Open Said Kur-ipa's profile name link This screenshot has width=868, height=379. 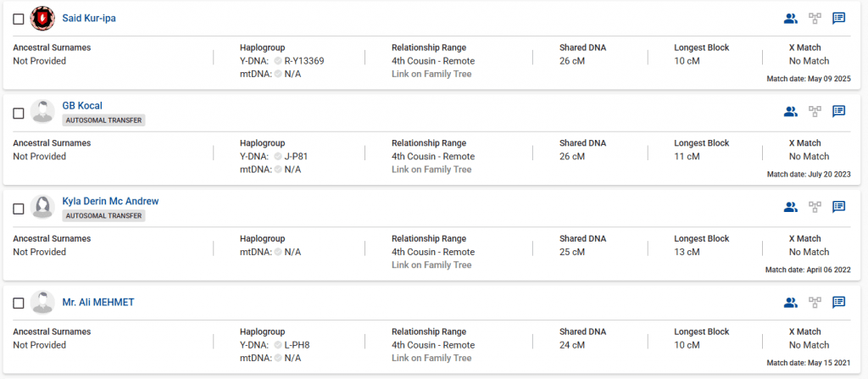click(89, 19)
